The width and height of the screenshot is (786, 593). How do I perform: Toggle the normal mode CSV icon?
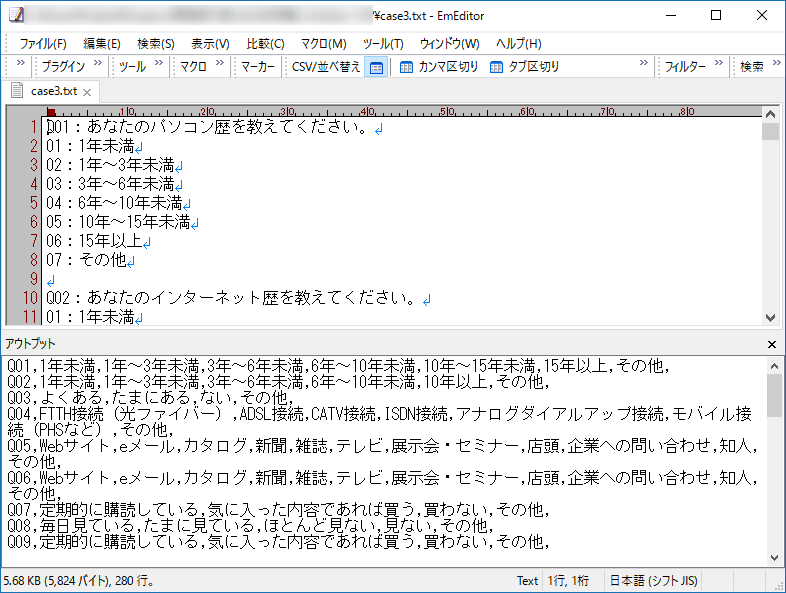tap(376, 67)
